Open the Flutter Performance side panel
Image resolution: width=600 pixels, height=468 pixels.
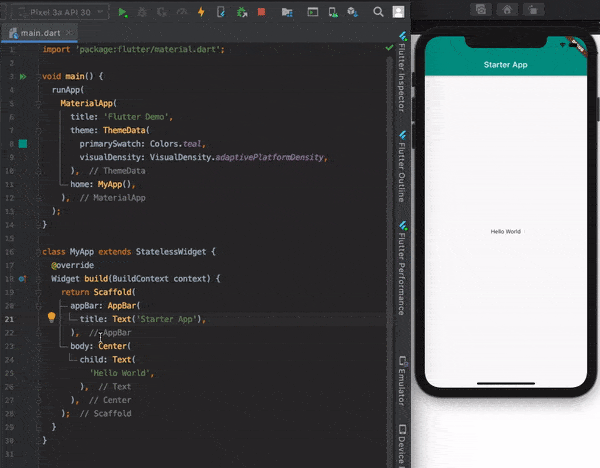click(x=401, y=268)
